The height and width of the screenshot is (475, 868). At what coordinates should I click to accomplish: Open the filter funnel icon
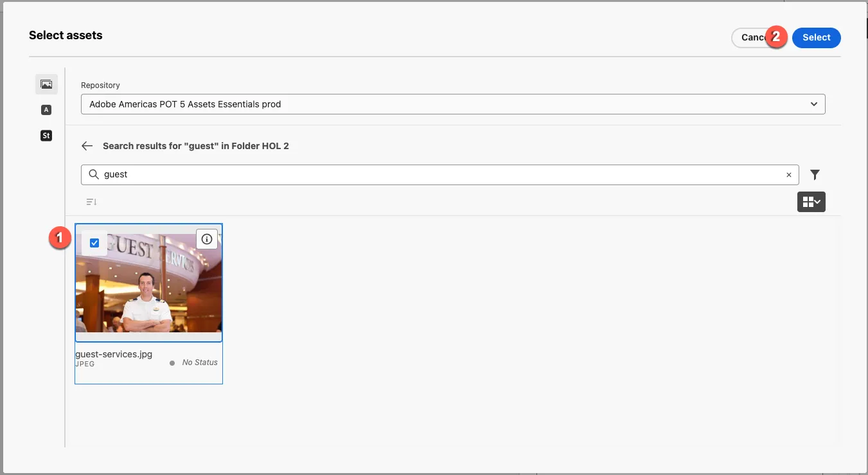[x=815, y=174]
